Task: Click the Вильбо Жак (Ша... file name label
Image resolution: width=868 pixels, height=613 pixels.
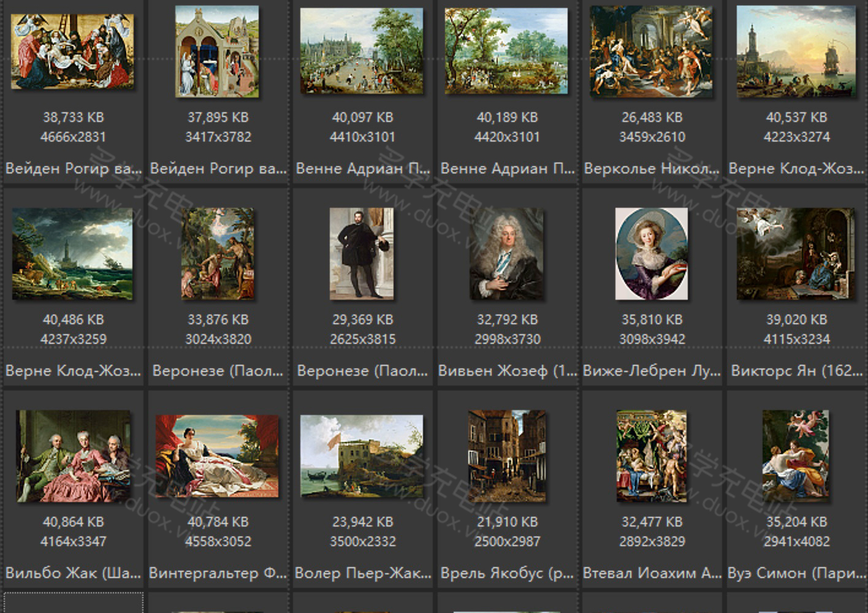Action: (x=72, y=573)
